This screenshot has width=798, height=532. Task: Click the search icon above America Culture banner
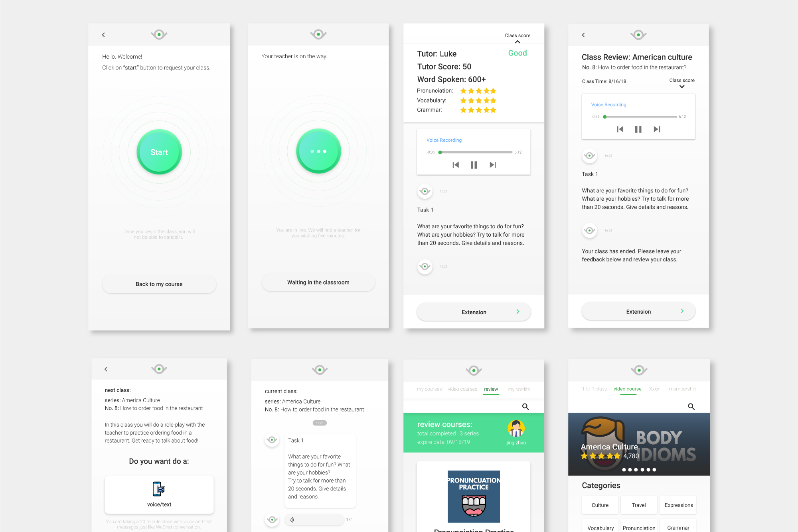pos(691,407)
